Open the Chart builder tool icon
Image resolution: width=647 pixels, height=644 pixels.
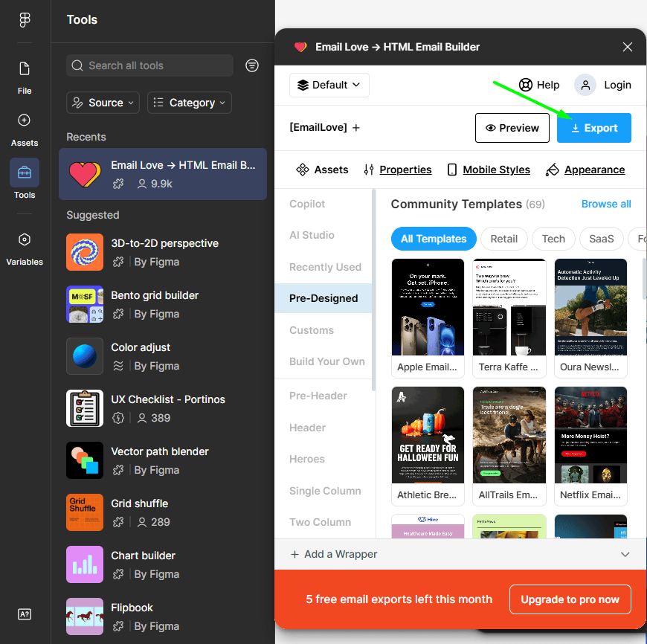click(x=85, y=564)
